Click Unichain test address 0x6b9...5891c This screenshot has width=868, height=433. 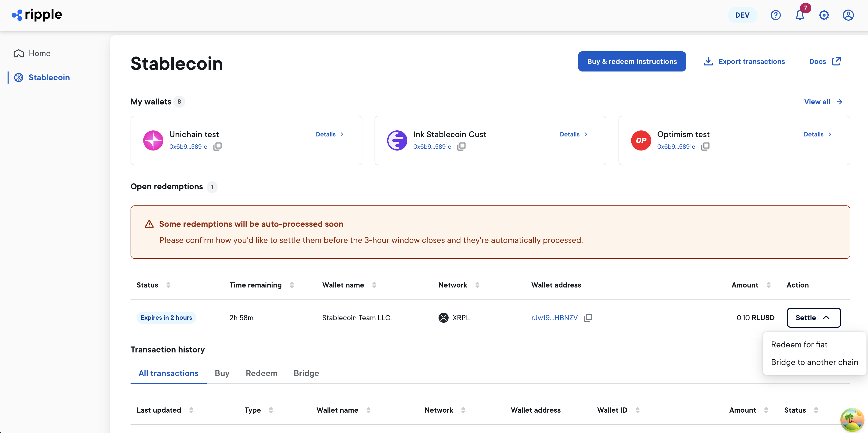tap(188, 147)
